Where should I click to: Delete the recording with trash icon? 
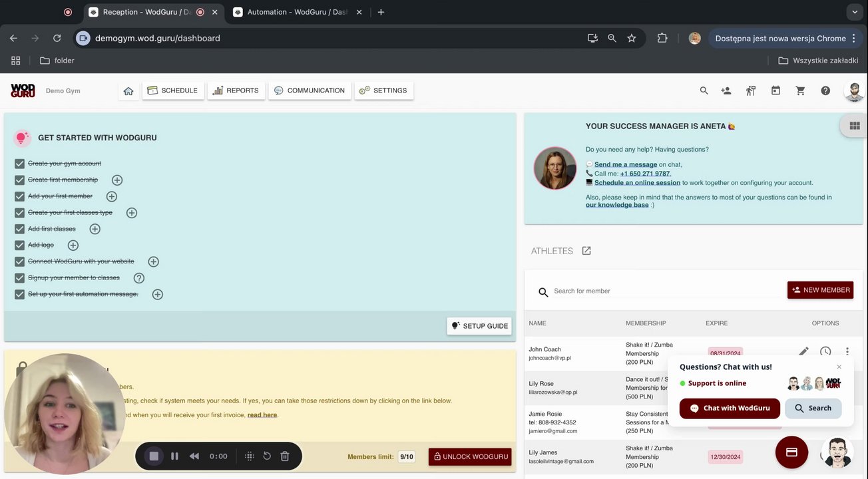(x=285, y=456)
